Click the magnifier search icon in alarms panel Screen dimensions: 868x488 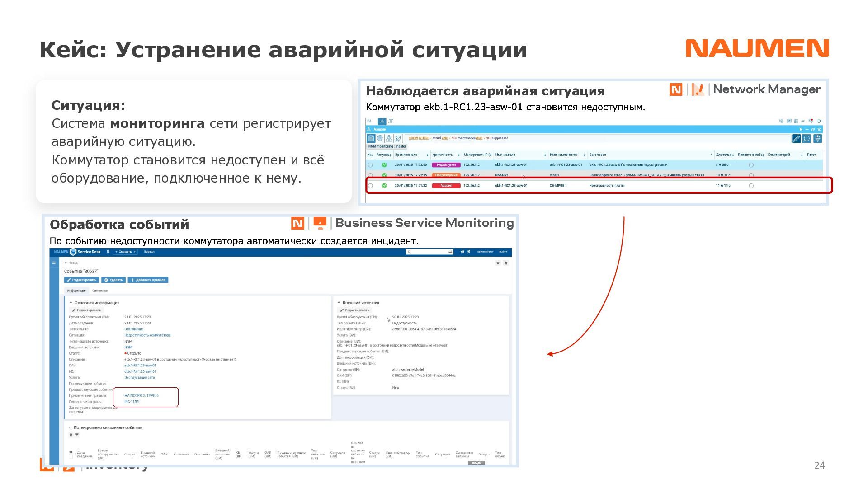(x=807, y=139)
